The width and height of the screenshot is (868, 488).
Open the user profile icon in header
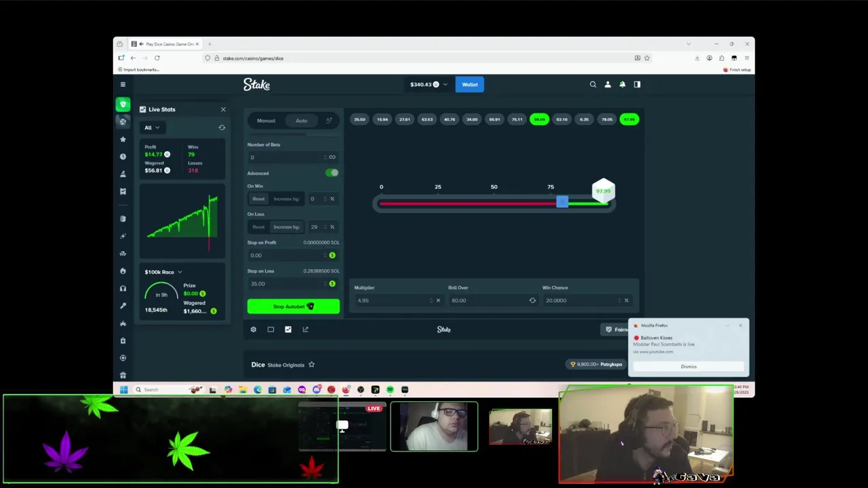608,85
